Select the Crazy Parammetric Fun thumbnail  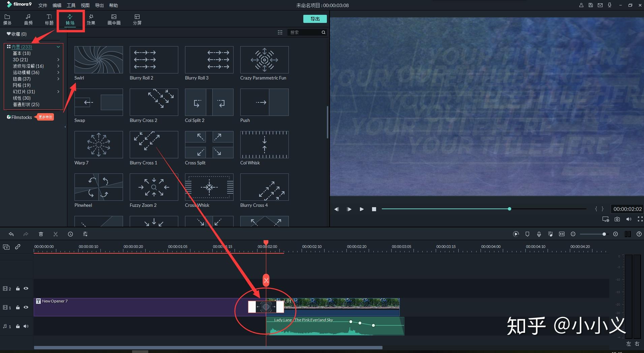click(265, 60)
